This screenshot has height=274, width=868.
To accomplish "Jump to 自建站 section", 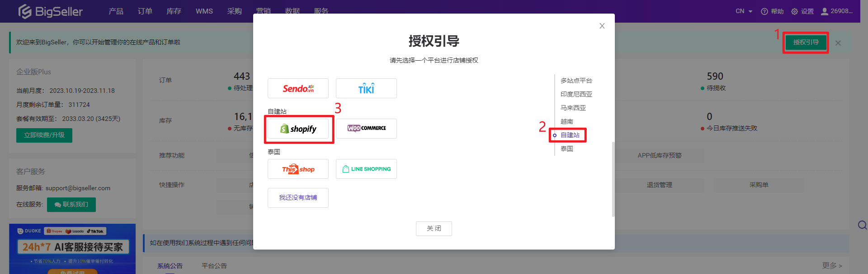I will (570, 135).
